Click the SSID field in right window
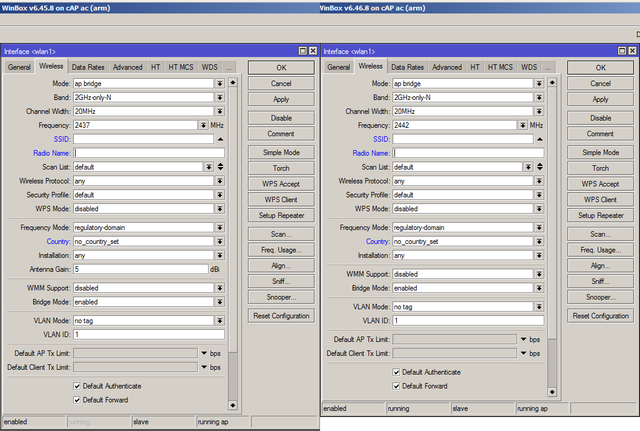 463,139
